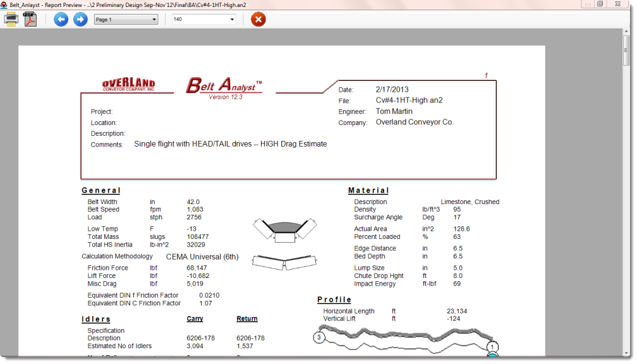
Task: Click the Return idler count 1,537
Action: 245,346
